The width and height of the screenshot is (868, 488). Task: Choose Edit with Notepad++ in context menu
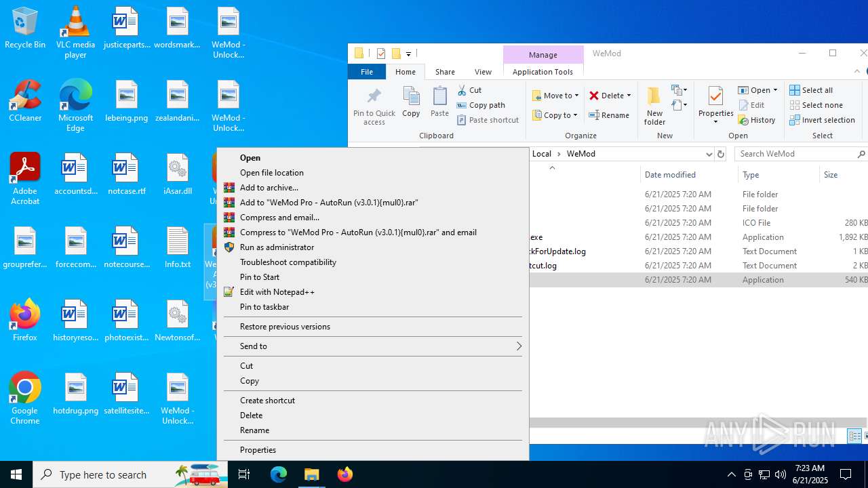(x=373, y=292)
